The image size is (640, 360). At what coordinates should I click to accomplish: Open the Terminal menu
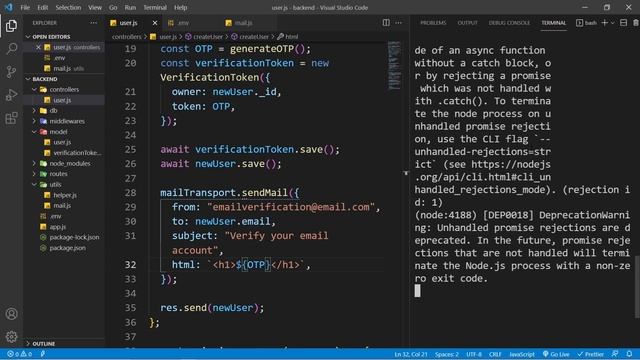coord(155,7)
